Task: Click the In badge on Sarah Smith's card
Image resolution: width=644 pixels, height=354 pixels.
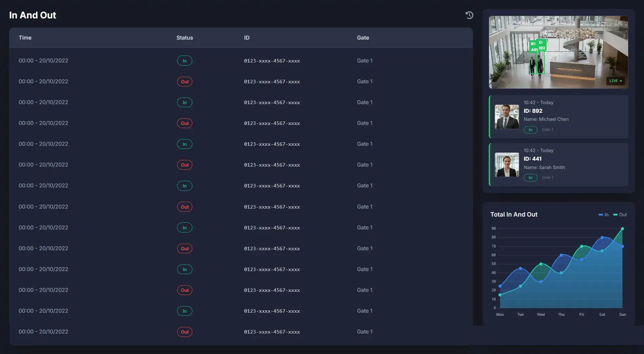Action: pyautogui.click(x=530, y=178)
